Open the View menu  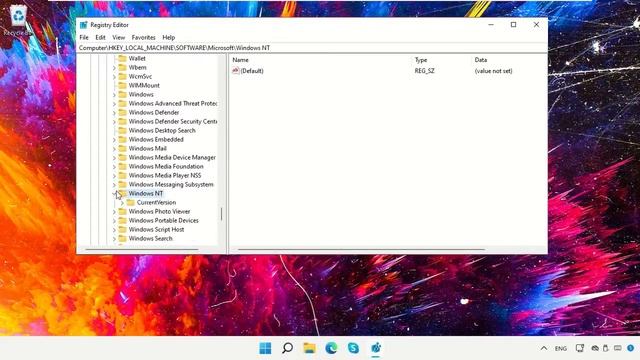[x=118, y=37]
